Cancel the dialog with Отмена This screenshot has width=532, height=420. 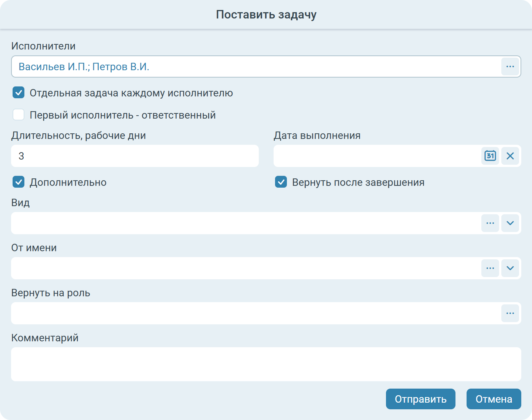[494, 399]
